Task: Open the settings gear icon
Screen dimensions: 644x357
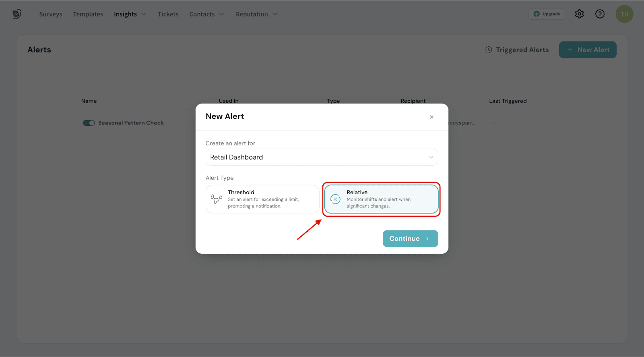Action: [x=579, y=14]
